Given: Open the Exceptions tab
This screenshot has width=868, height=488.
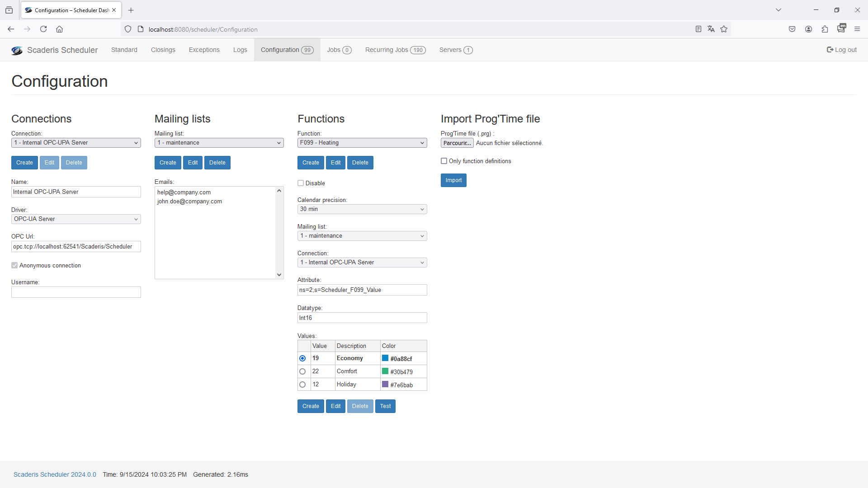Looking at the screenshot, I should point(204,50).
